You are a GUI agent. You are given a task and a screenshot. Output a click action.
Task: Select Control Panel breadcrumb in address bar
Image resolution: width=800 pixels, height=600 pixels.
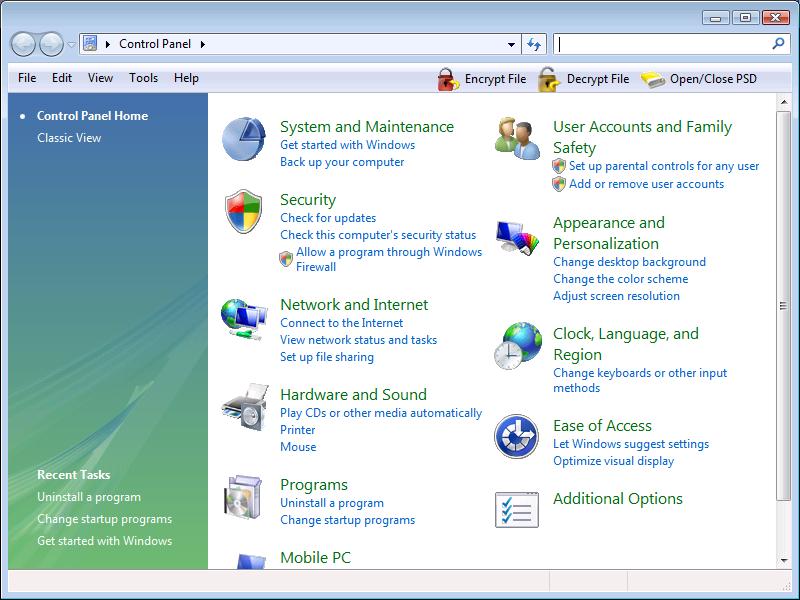(x=155, y=44)
